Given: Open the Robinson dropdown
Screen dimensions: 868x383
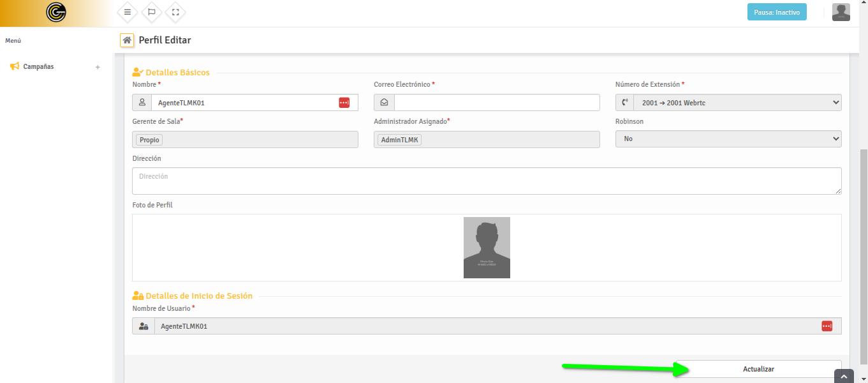Looking at the screenshot, I should coord(728,139).
